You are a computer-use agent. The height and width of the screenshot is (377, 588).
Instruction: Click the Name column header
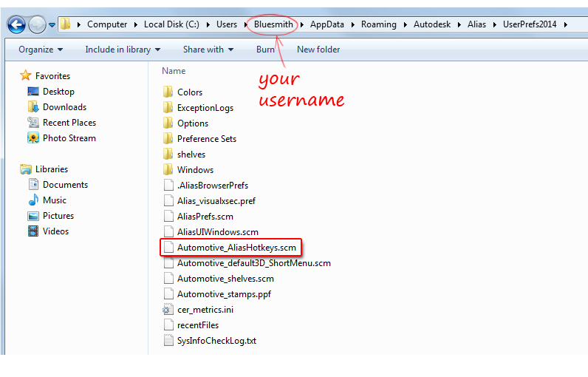[x=174, y=71]
